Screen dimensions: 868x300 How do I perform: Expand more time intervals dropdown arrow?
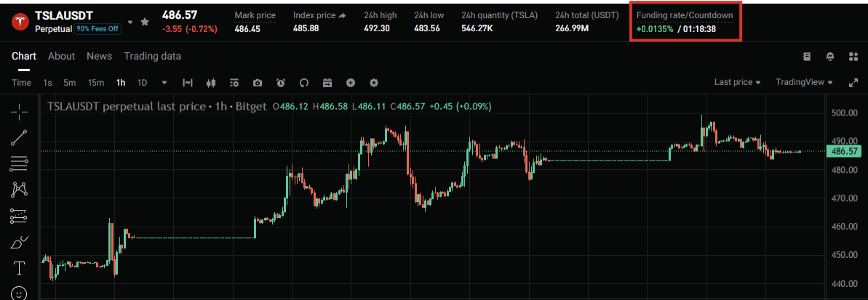[164, 83]
